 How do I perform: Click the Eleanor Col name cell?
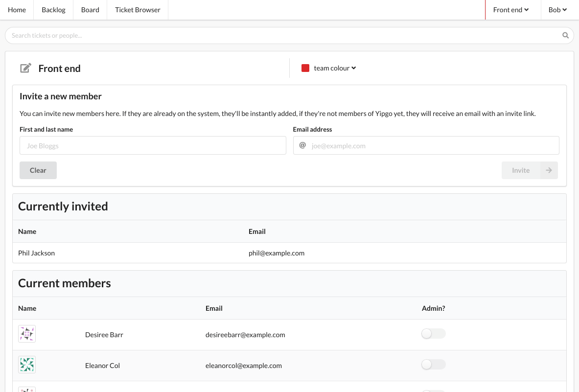(x=103, y=366)
